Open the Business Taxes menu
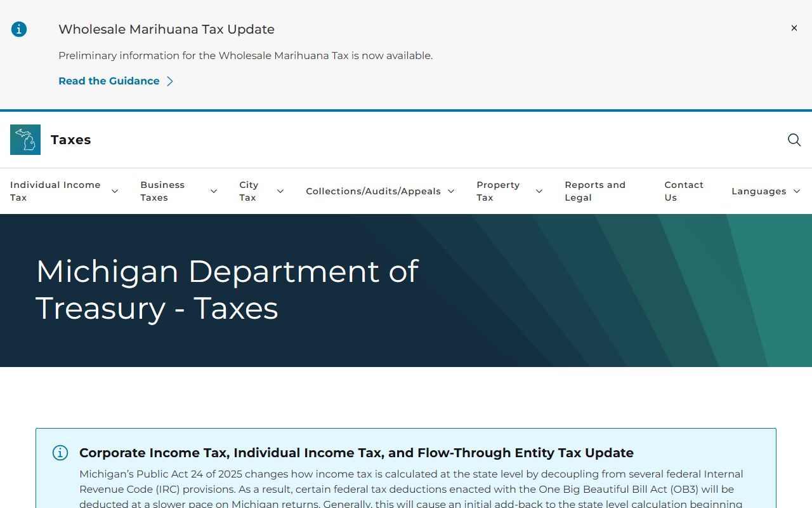The height and width of the screenshot is (508, 812). [x=162, y=191]
